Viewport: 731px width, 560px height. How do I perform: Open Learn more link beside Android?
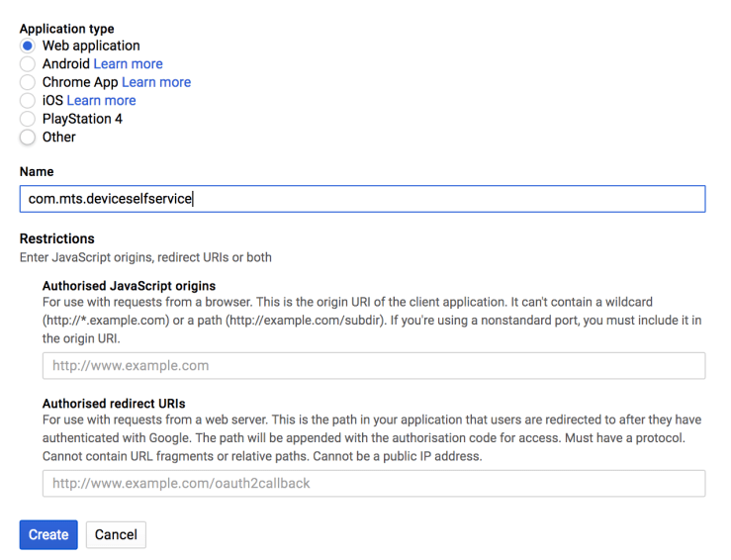point(129,64)
